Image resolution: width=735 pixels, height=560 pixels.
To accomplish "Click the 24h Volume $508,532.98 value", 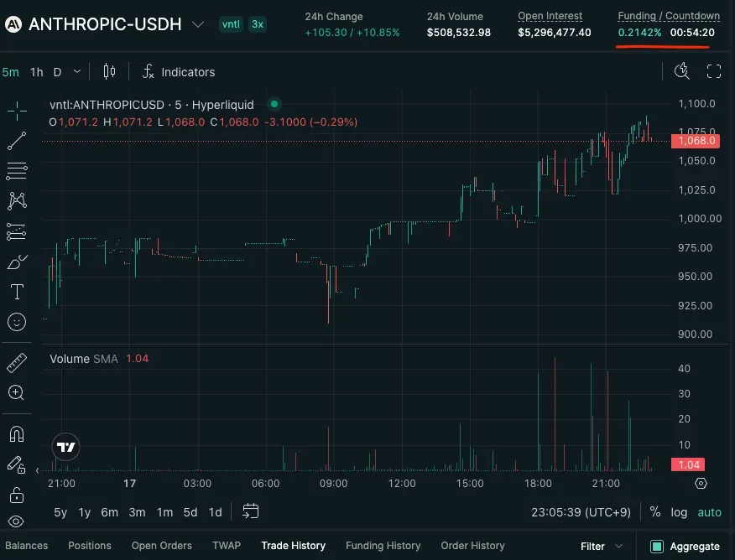I will pyautogui.click(x=458, y=33).
